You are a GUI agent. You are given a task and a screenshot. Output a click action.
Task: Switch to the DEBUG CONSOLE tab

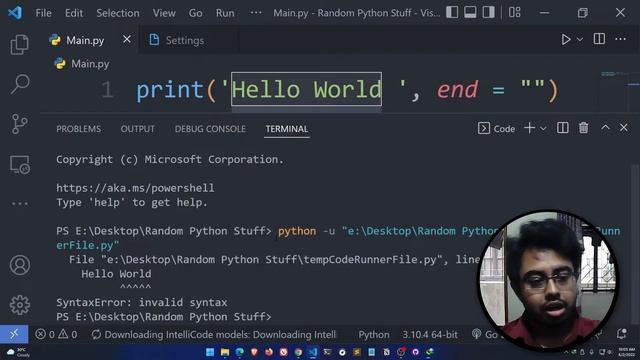(210, 129)
